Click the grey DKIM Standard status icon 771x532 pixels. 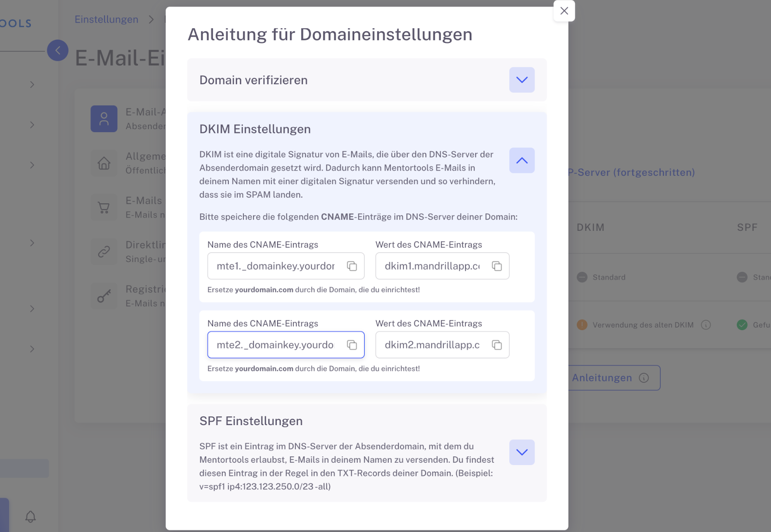click(582, 277)
